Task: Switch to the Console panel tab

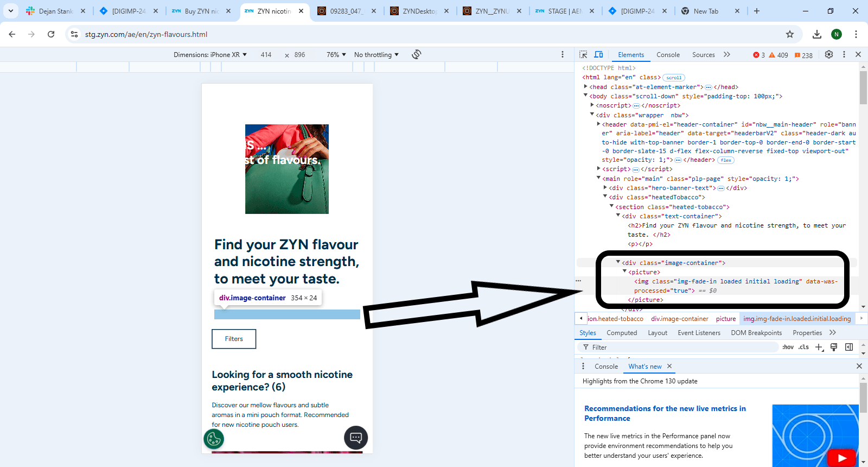Action: point(668,55)
